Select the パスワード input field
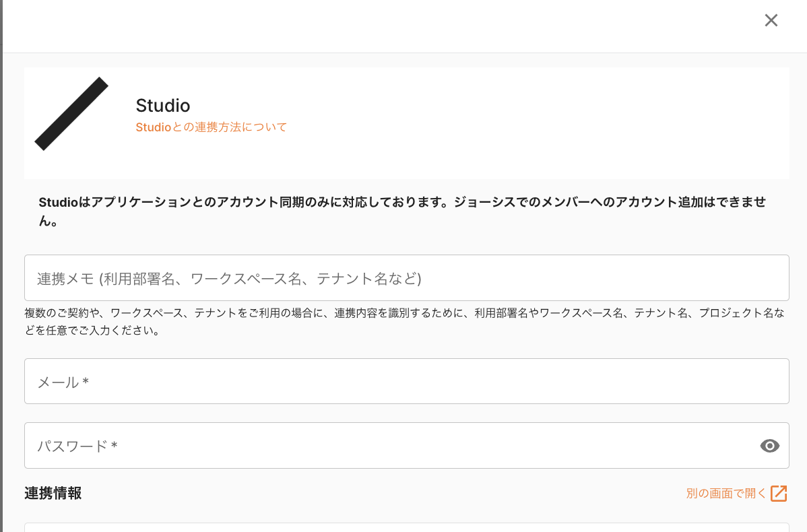Screen dimensions: 807x532 [391, 446]
